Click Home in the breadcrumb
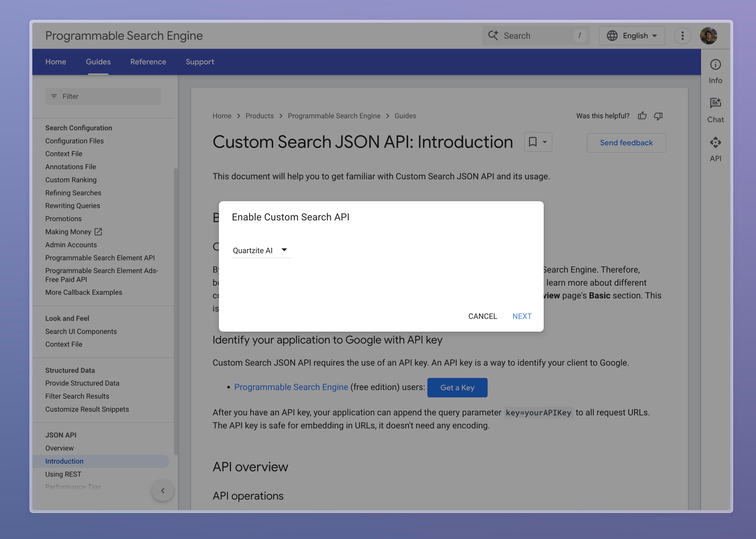 (222, 116)
